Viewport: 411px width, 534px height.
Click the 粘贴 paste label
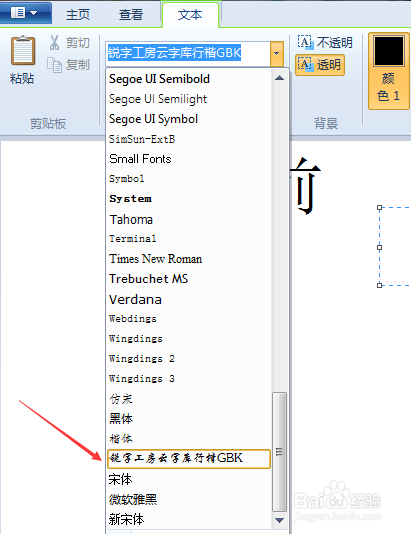22,79
